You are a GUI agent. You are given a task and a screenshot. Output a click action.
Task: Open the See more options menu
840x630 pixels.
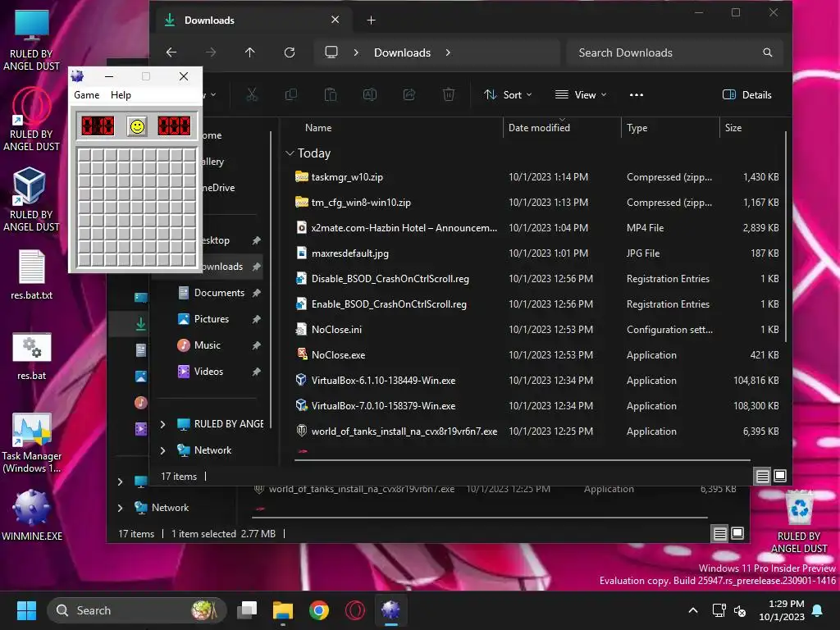637,95
